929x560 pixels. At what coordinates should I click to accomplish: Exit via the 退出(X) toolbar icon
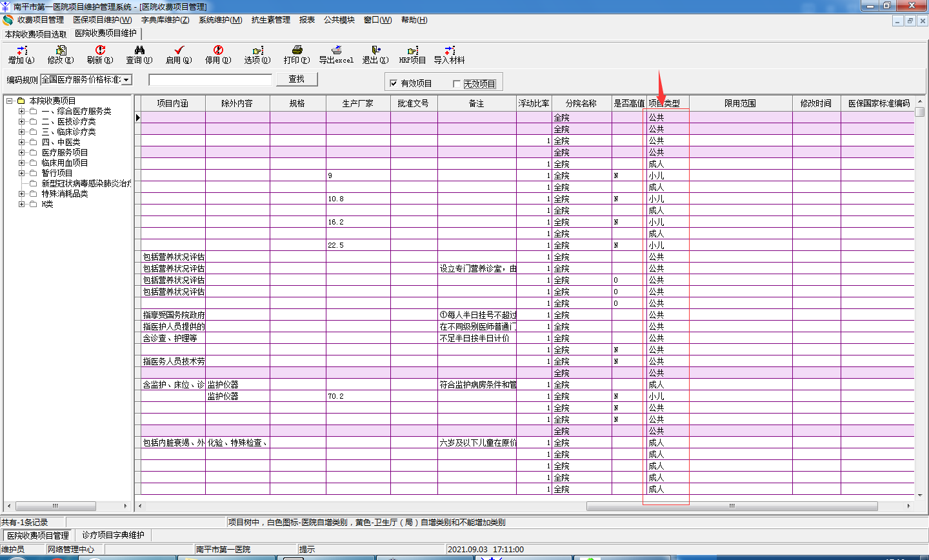point(375,55)
